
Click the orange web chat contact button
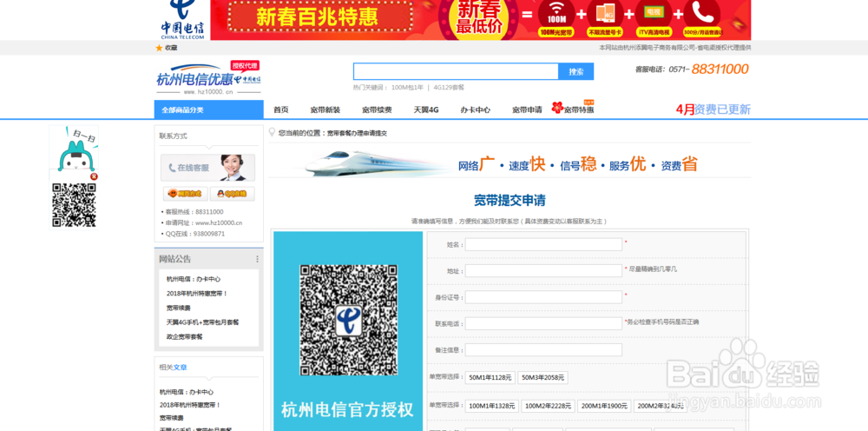pyautogui.click(x=186, y=194)
